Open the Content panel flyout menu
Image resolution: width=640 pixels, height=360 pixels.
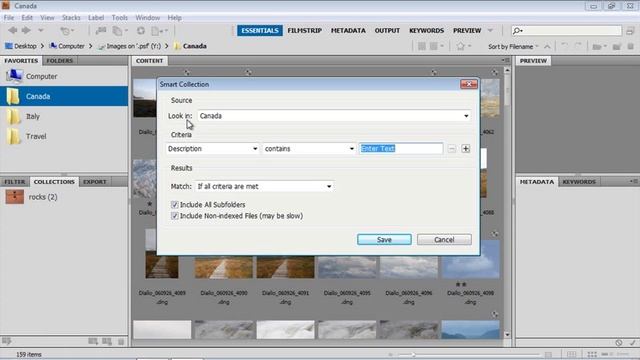point(506,60)
